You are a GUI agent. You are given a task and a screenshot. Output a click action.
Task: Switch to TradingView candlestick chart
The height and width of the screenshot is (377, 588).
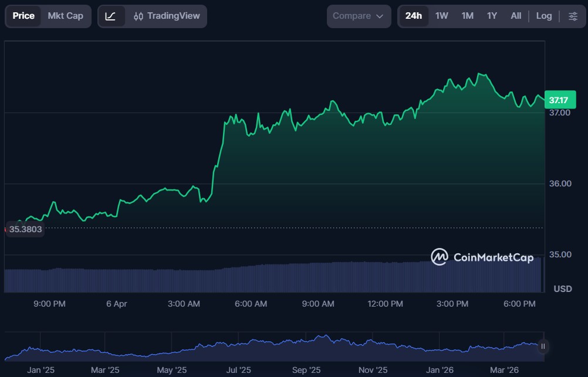click(x=167, y=16)
